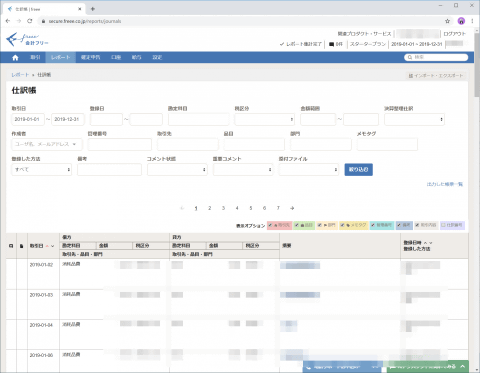Click the 取引日 start date field 2019-01-01
Viewport: 480px width, 373px height.
point(28,119)
